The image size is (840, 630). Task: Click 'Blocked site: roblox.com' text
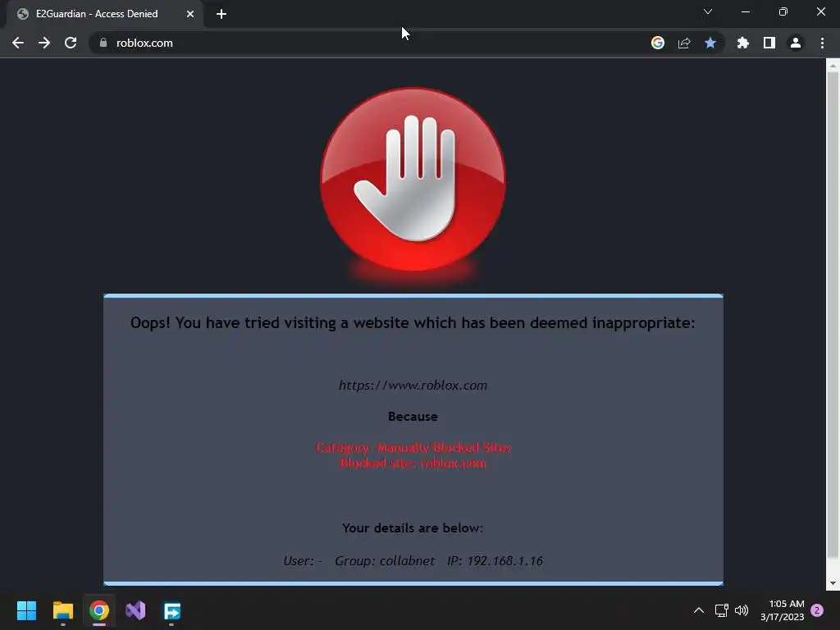[x=413, y=463]
